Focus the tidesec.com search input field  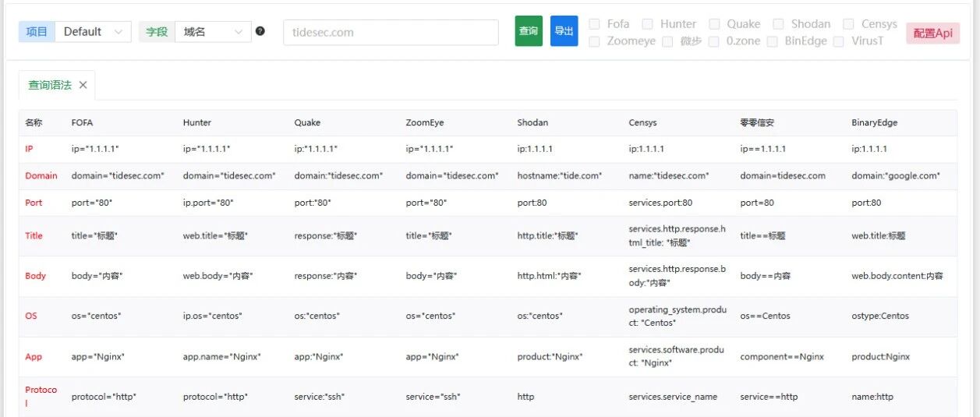pyautogui.click(x=391, y=32)
